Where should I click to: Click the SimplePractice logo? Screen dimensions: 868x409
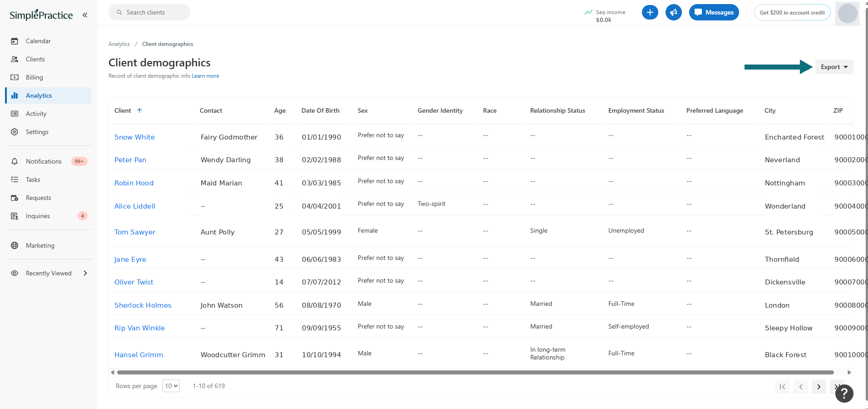(x=41, y=15)
